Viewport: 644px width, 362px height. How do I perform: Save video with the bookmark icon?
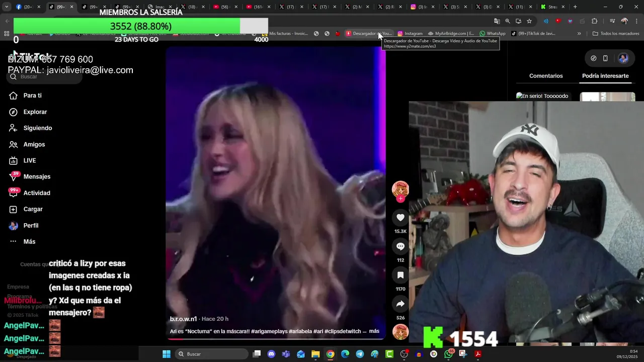(x=400, y=275)
